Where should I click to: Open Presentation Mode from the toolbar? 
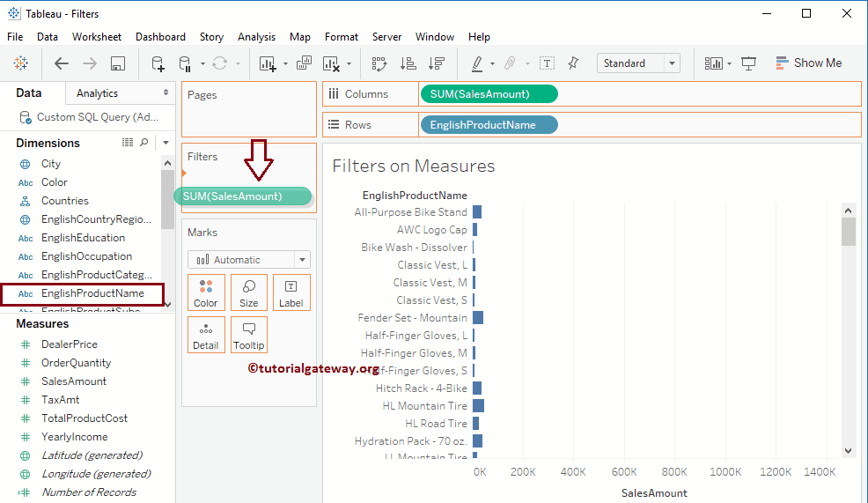[x=749, y=63]
